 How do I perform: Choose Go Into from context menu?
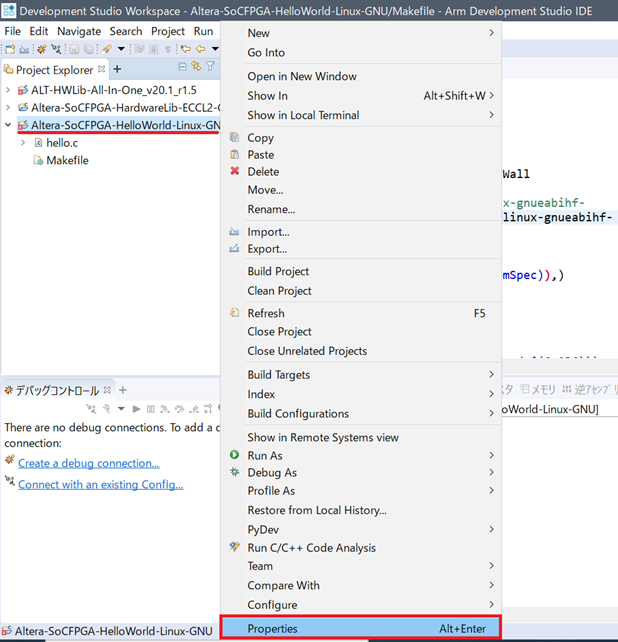click(x=360, y=52)
